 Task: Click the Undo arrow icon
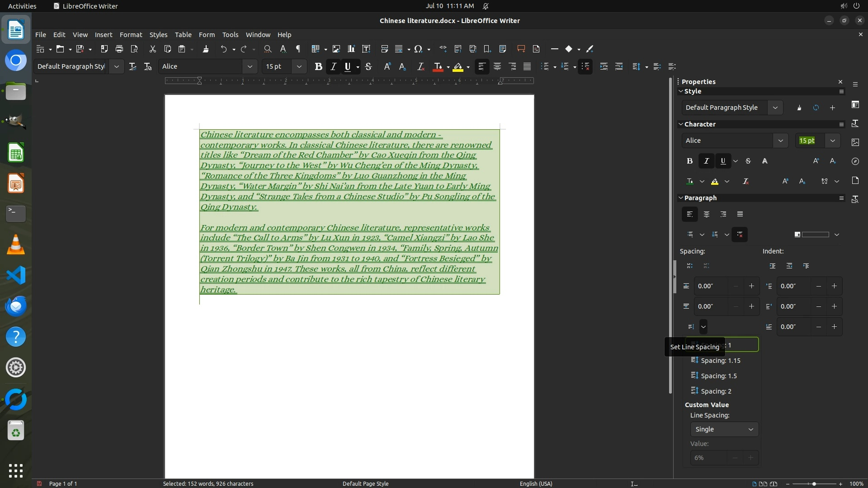(223, 49)
